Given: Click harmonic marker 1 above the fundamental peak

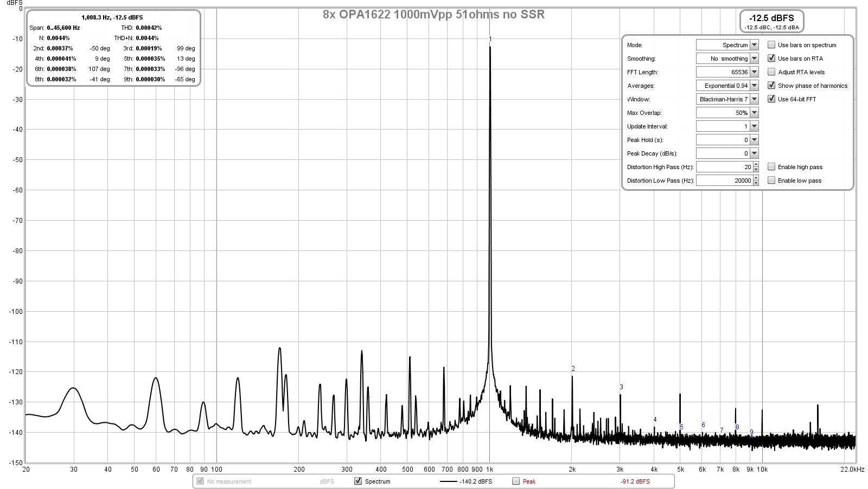Looking at the screenshot, I should (490, 39).
